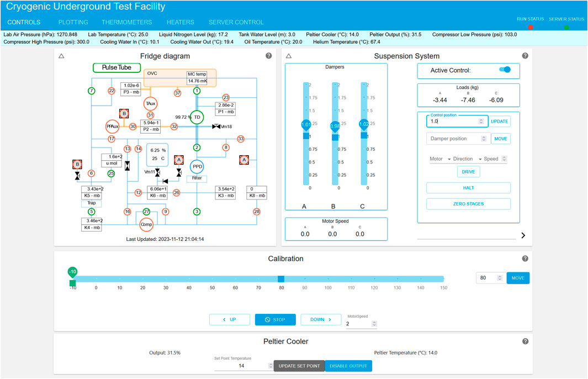Click the Calibration STOP button
Image resolution: width=588 pixels, height=379 pixels.
pyautogui.click(x=276, y=320)
